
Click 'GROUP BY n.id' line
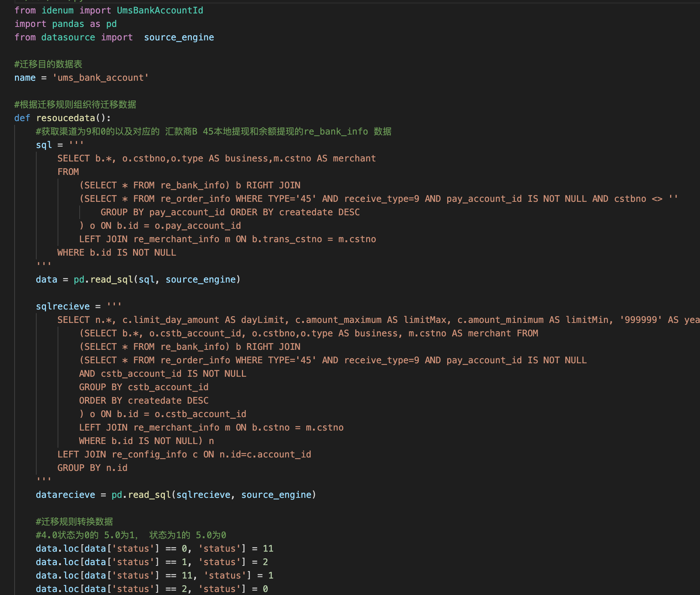[x=92, y=468]
